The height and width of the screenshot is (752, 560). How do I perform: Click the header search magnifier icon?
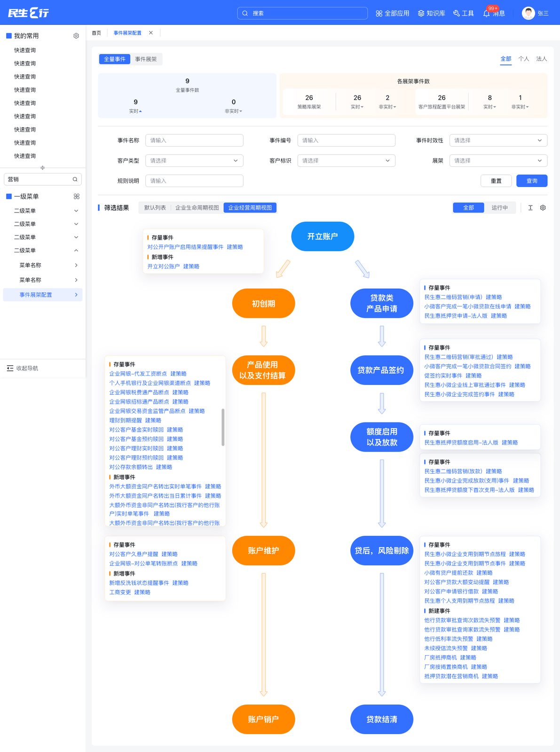tap(245, 13)
